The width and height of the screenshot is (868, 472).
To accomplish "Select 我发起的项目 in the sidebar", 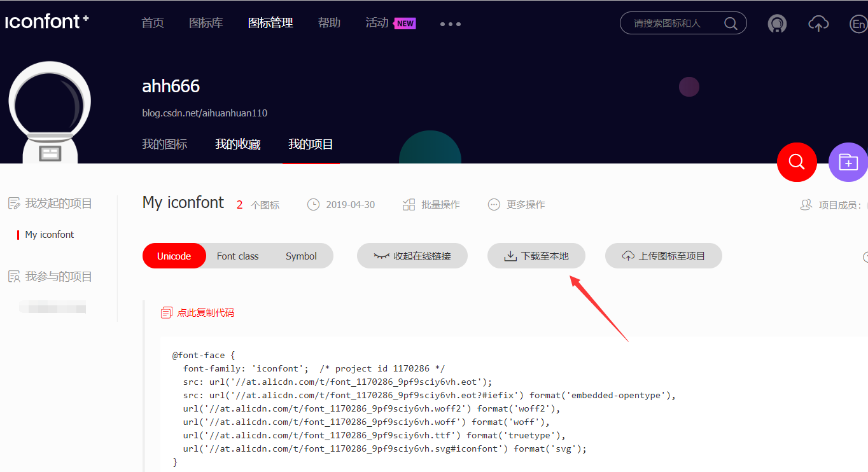I will click(59, 204).
